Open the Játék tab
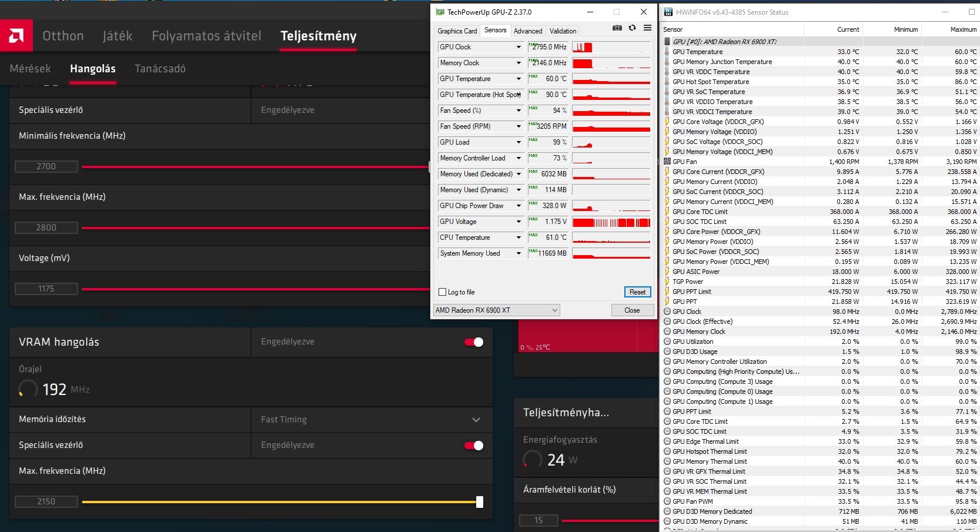980x532 pixels. tap(118, 36)
